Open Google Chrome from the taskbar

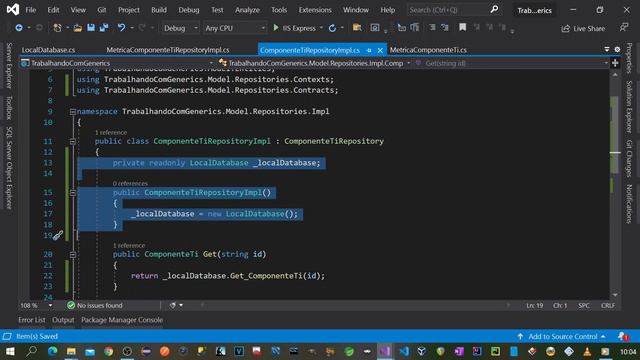click(x=108, y=351)
